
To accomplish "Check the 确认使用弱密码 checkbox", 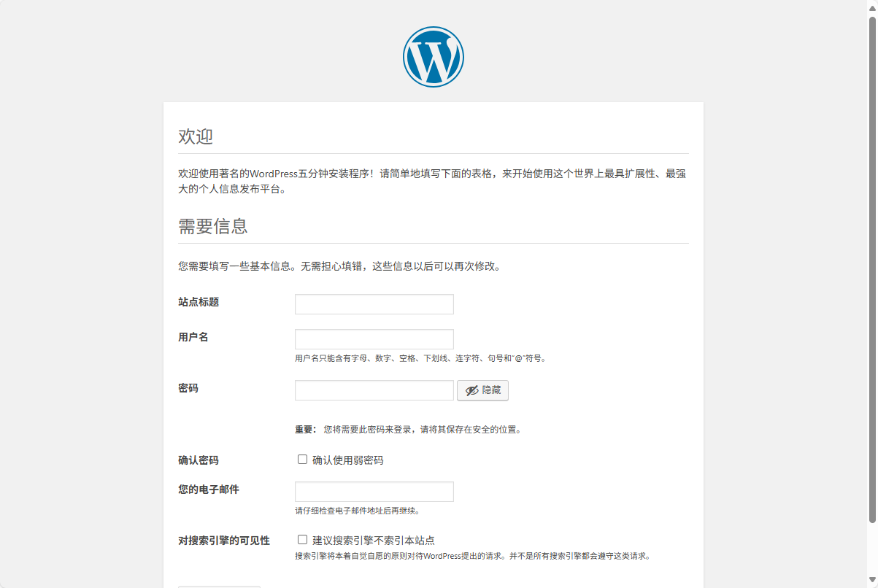I will pyautogui.click(x=302, y=460).
